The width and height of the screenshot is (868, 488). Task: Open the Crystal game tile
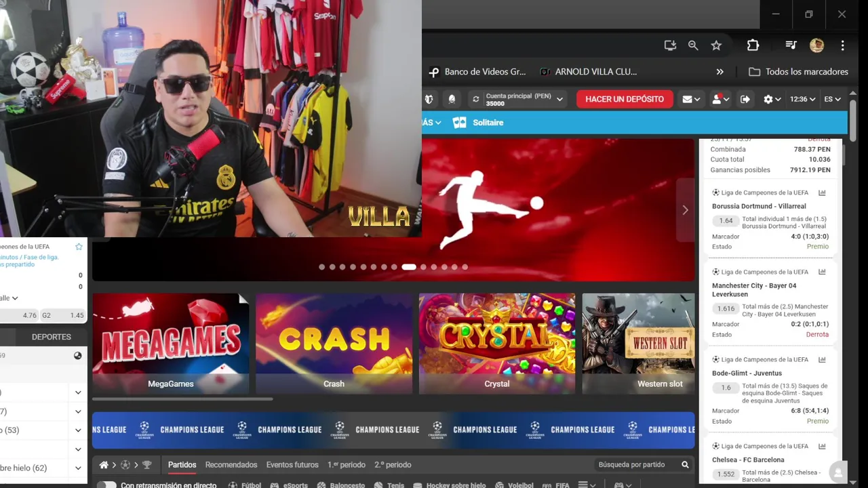[497, 344]
